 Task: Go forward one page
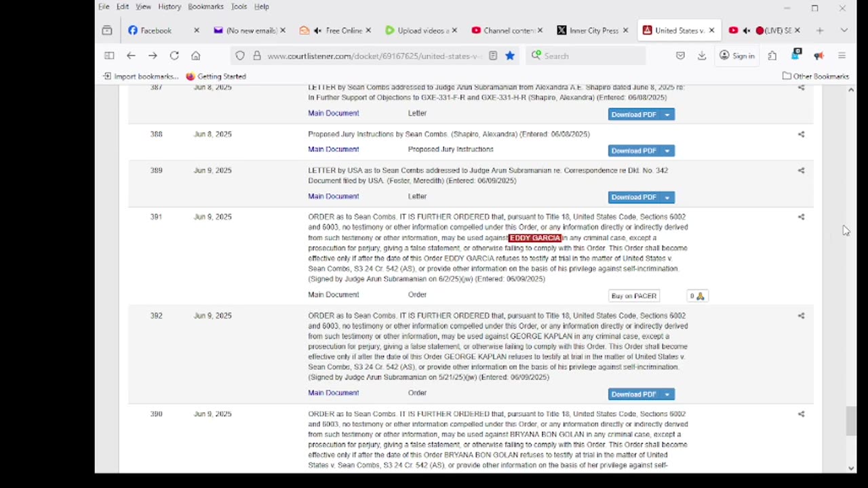pos(153,56)
